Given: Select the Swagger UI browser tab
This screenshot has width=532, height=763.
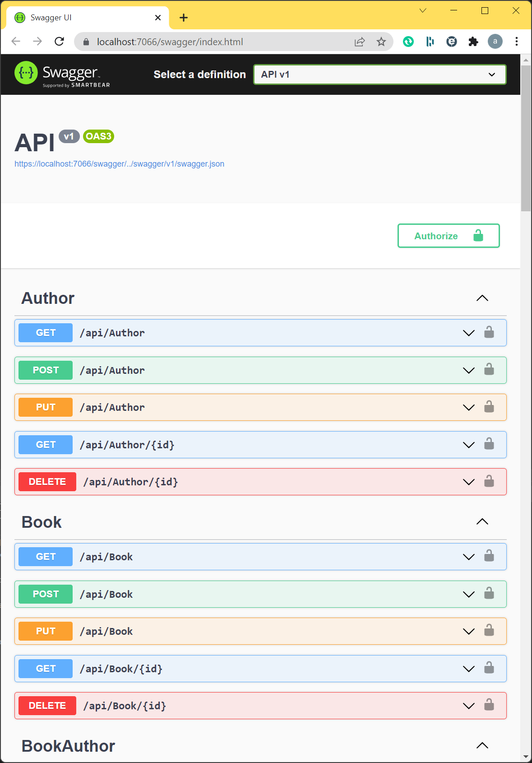Looking at the screenshot, I should [x=88, y=18].
